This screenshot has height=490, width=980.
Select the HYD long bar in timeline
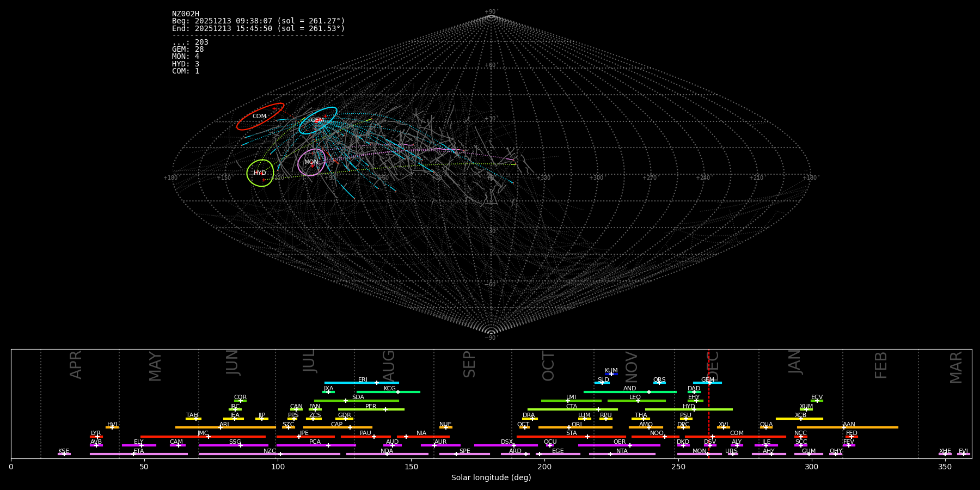coord(689,409)
